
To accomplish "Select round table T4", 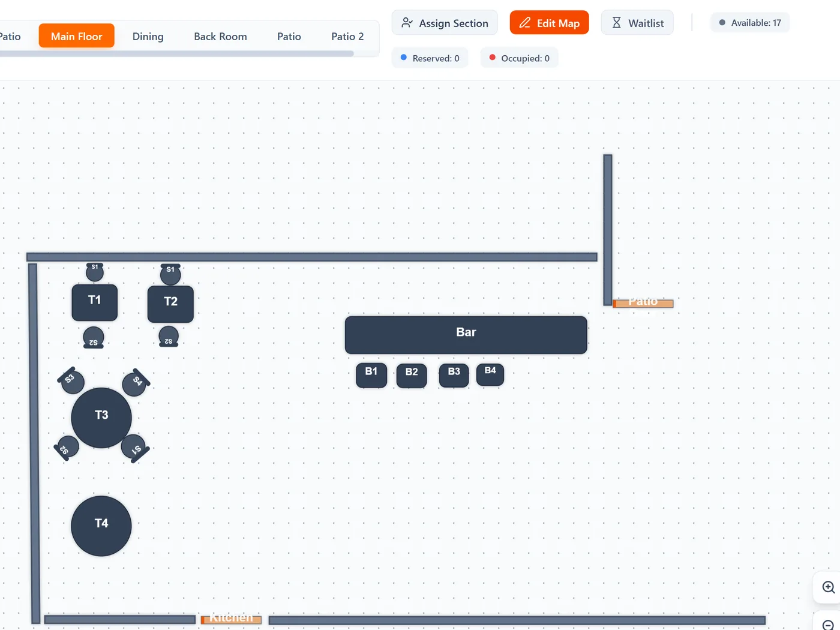I will 101,526.
